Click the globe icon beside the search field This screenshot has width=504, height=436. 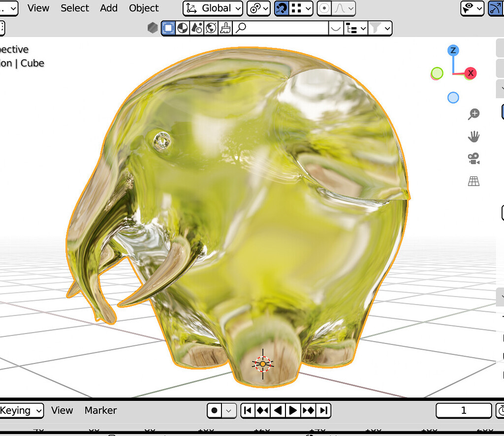click(x=211, y=28)
